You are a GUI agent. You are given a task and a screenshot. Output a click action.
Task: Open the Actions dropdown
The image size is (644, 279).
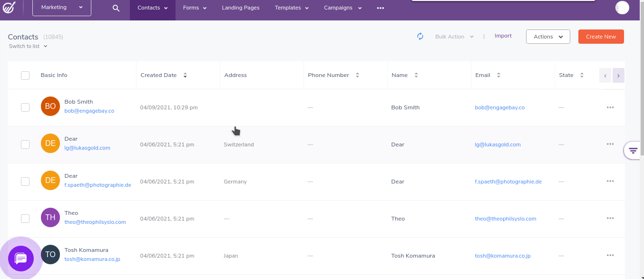548,37
